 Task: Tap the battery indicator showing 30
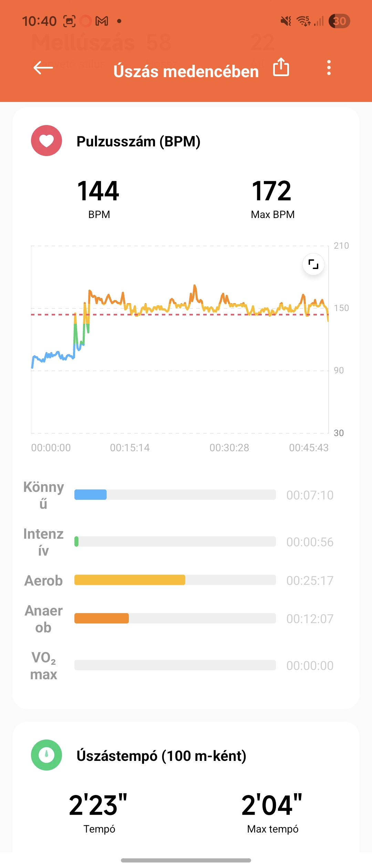(339, 21)
